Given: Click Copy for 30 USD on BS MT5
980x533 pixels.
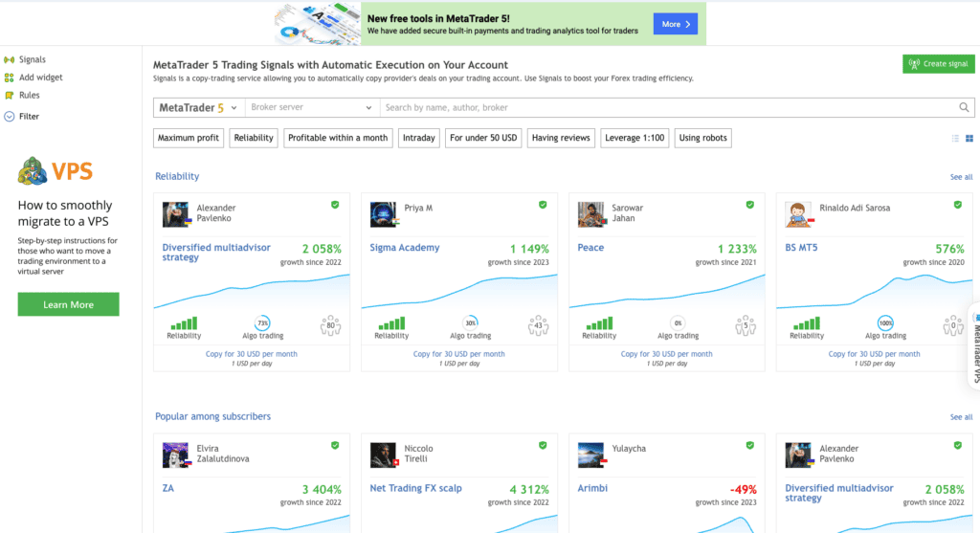Looking at the screenshot, I should point(874,354).
